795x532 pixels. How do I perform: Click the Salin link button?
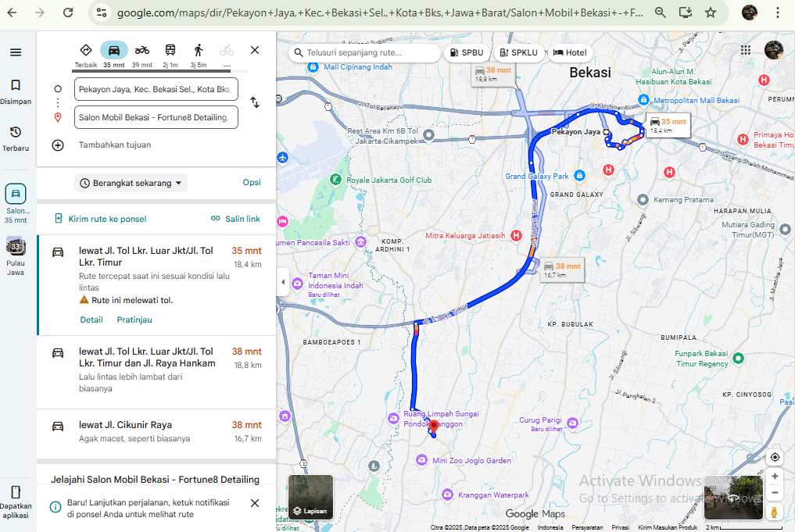coord(235,219)
